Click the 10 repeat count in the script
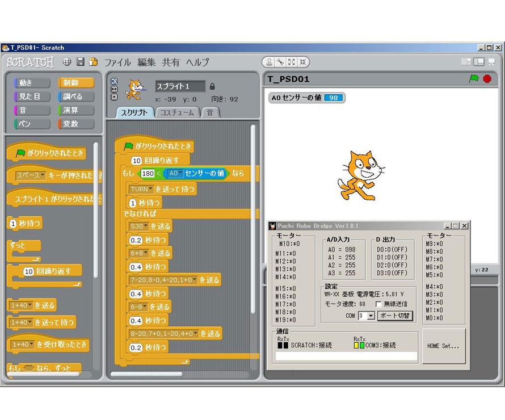The image size is (505, 420). [x=137, y=161]
